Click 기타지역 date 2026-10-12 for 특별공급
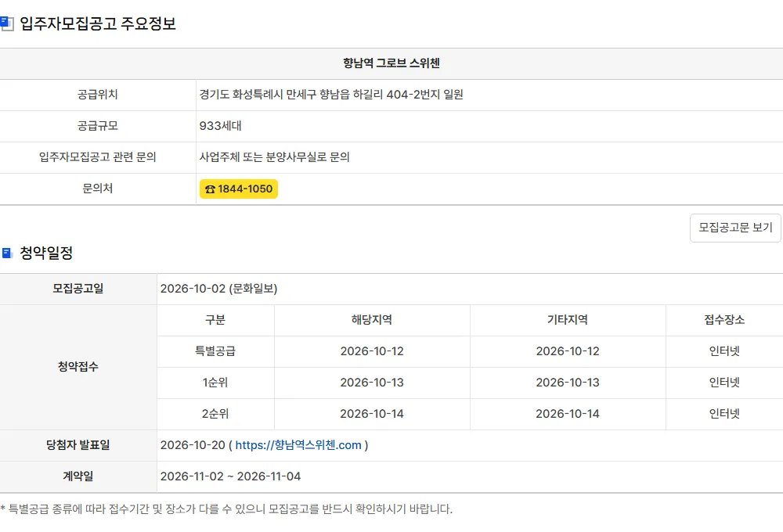The image size is (783, 532). point(568,351)
